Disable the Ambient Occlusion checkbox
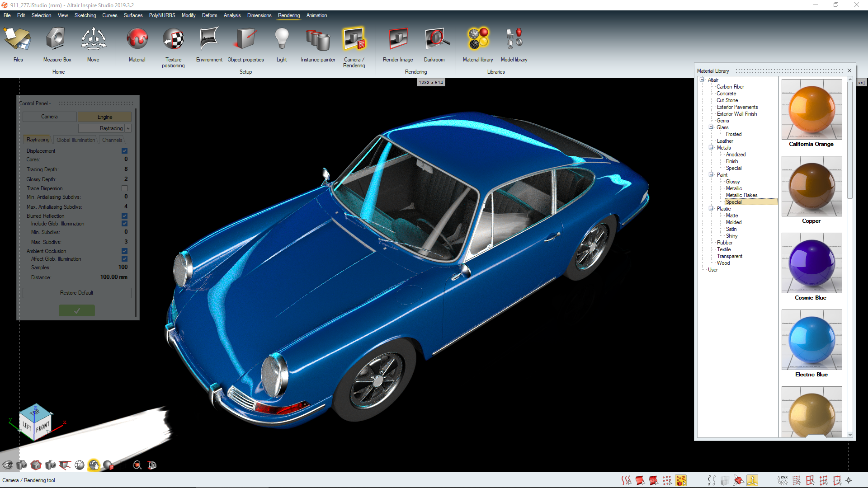This screenshot has height=488, width=868. 124,251
